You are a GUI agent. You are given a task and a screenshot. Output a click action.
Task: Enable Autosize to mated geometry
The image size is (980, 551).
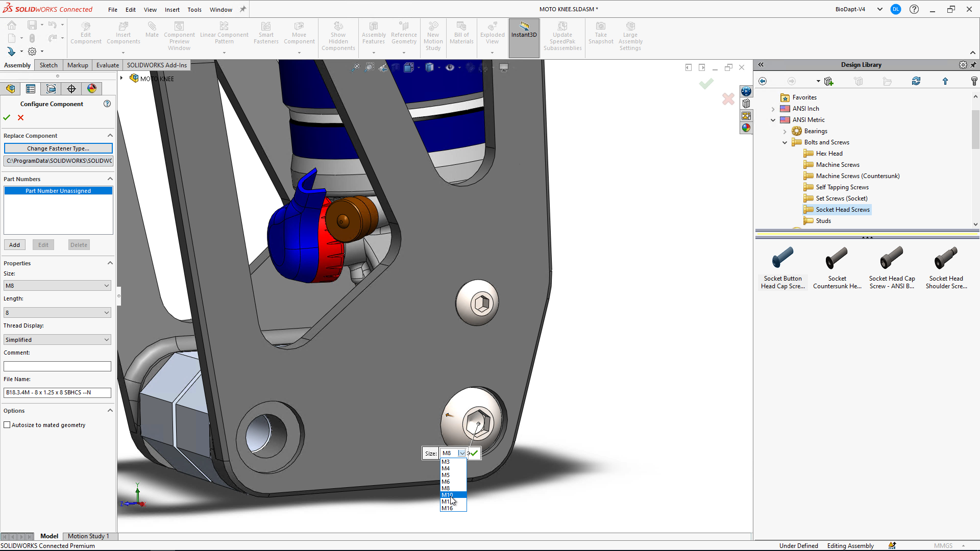click(x=7, y=424)
